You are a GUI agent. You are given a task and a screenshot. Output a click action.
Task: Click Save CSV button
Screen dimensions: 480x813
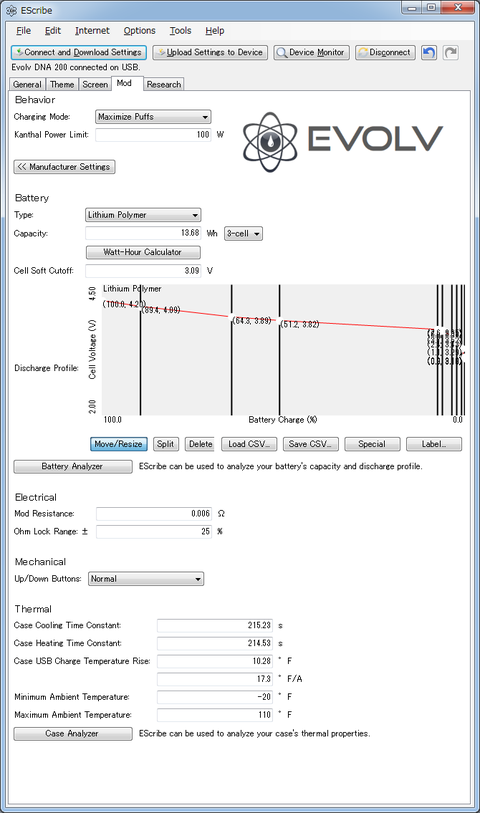(x=310, y=444)
